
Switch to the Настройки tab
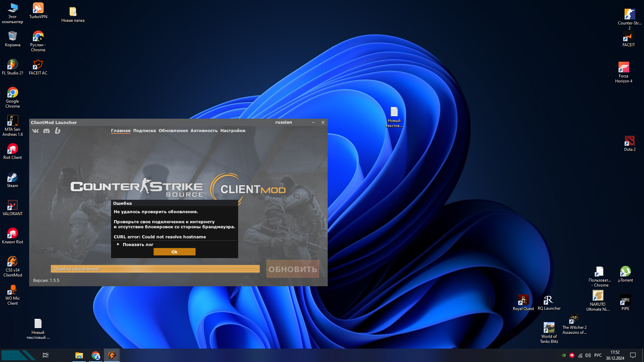[233, 131]
